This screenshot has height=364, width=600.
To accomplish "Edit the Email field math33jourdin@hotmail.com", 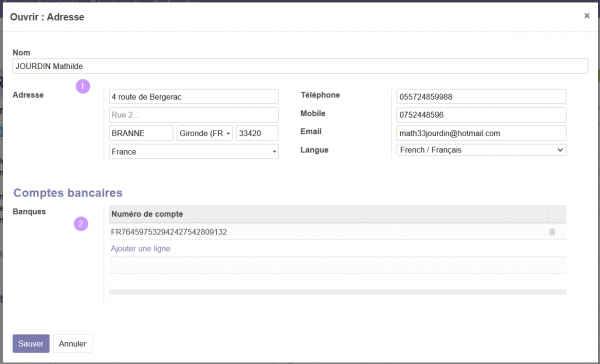I will (x=481, y=133).
